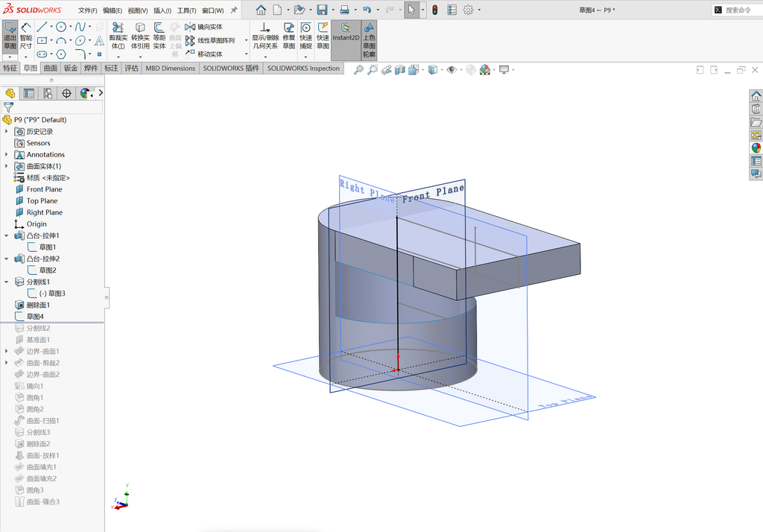Expand the 边界-曲面1 feature node
Viewport: 763px width, 532px height.
(x=6, y=351)
